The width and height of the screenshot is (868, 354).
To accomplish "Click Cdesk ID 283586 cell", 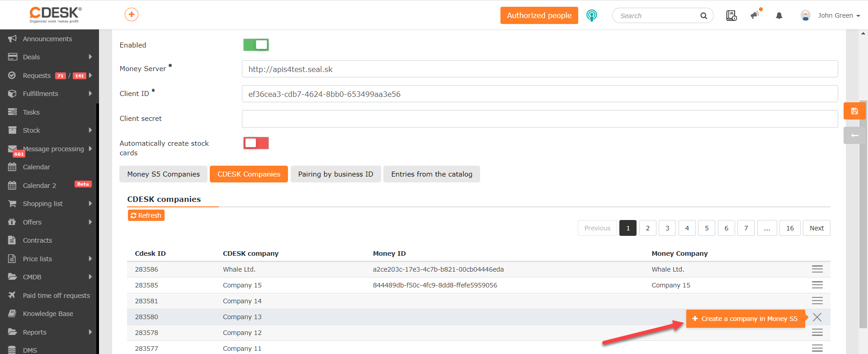I will (146, 269).
